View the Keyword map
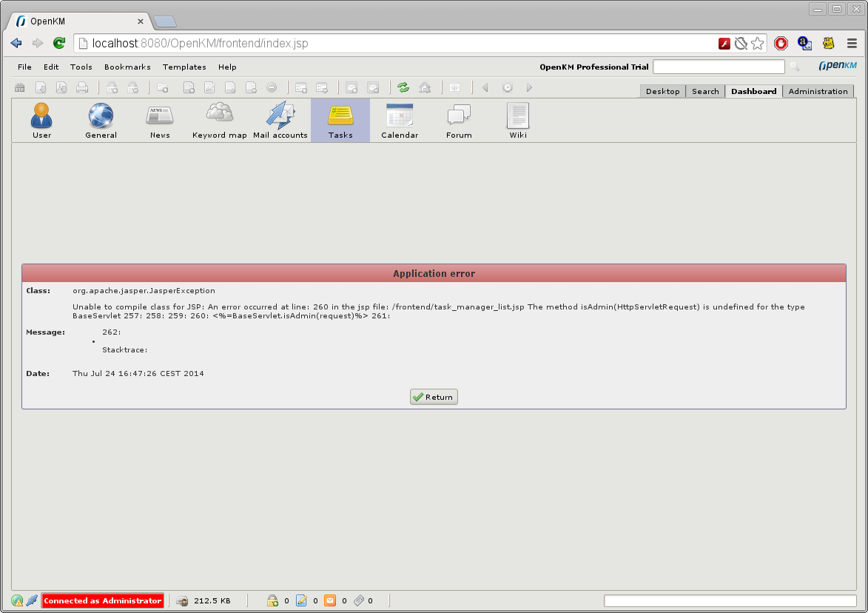Viewport: 868px width, 613px height. 219,119
